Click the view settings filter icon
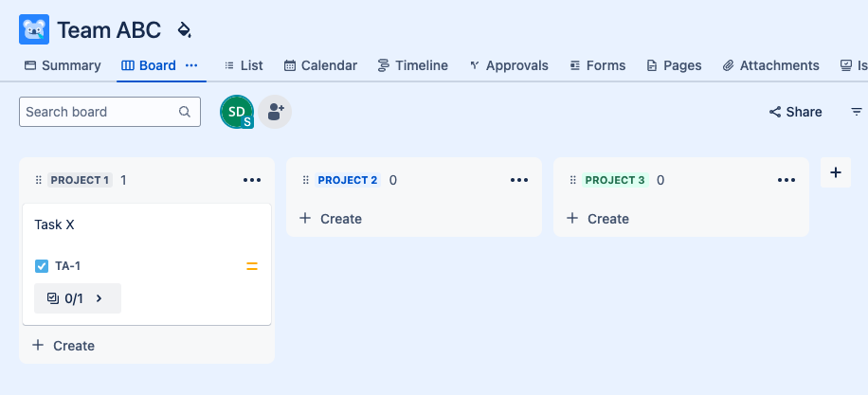This screenshot has width=868, height=395. point(857,112)
